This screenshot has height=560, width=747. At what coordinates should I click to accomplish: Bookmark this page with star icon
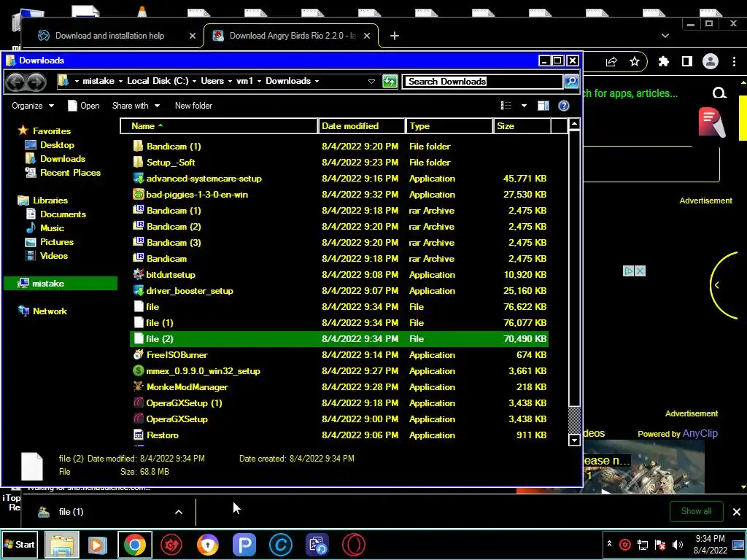[635, 61]
